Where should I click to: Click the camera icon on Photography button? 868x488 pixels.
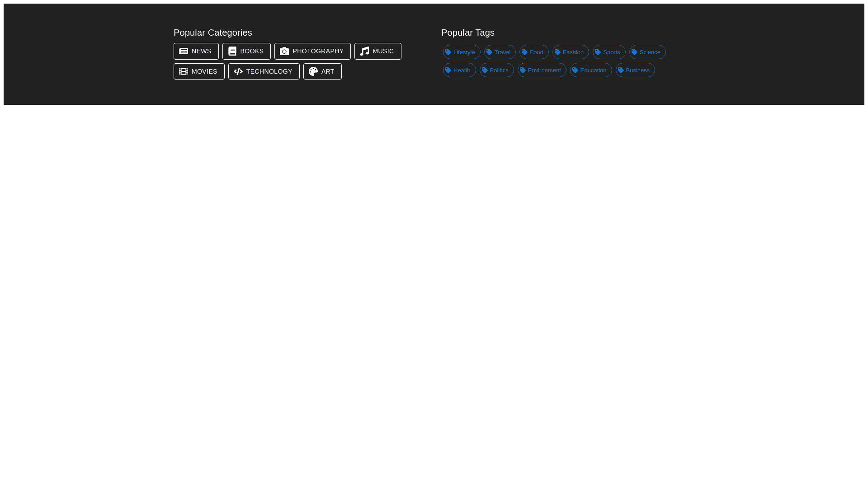[284, 52]
